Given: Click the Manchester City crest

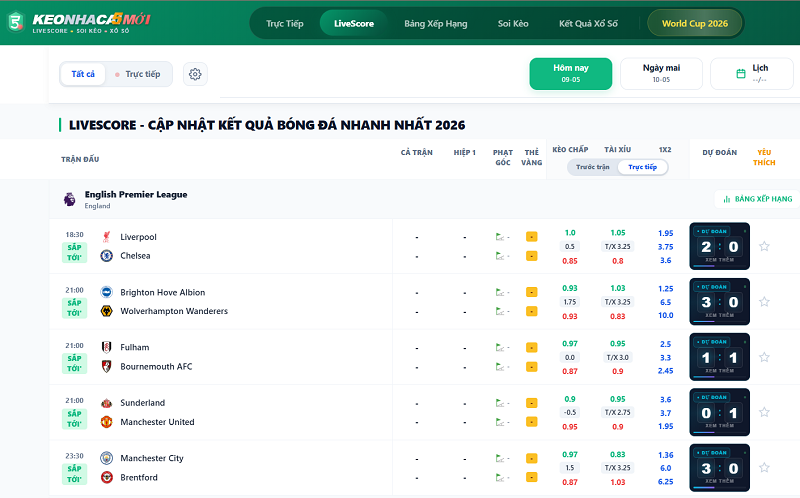Looking at the screenshot, I should tap(107, 458).
